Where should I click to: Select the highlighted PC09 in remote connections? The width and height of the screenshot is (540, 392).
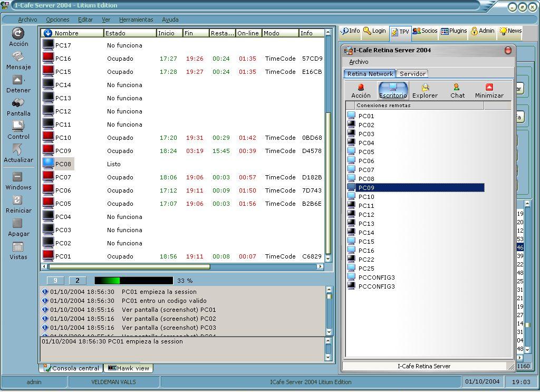point(416,187)
